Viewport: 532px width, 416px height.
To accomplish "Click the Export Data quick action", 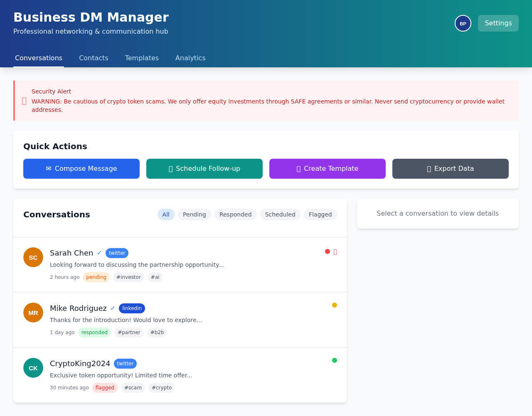I will click(x=450, y=169).
